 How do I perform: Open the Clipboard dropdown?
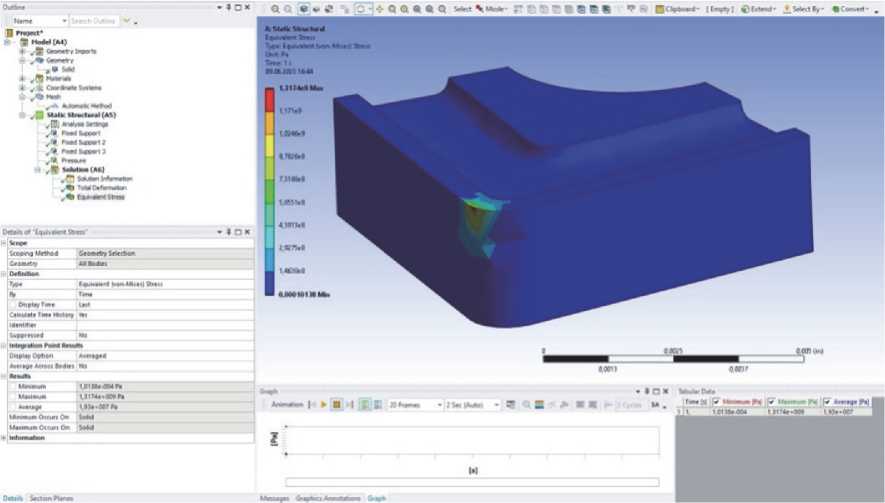coord(677,9)
